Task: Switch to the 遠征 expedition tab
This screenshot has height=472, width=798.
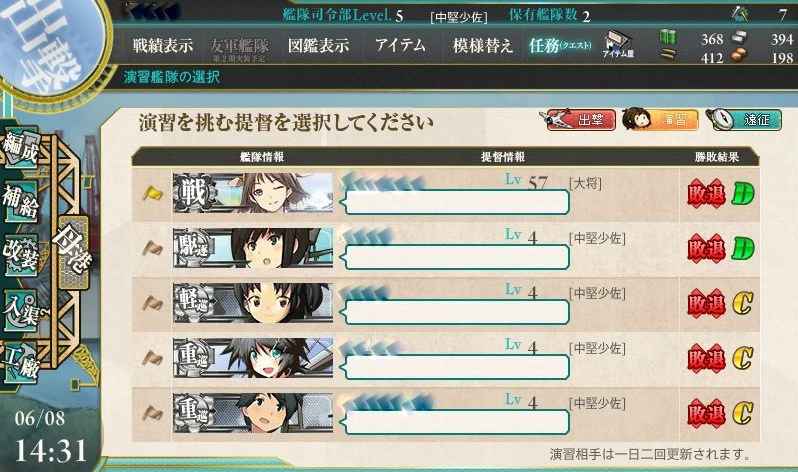Action: pos(744,120)
